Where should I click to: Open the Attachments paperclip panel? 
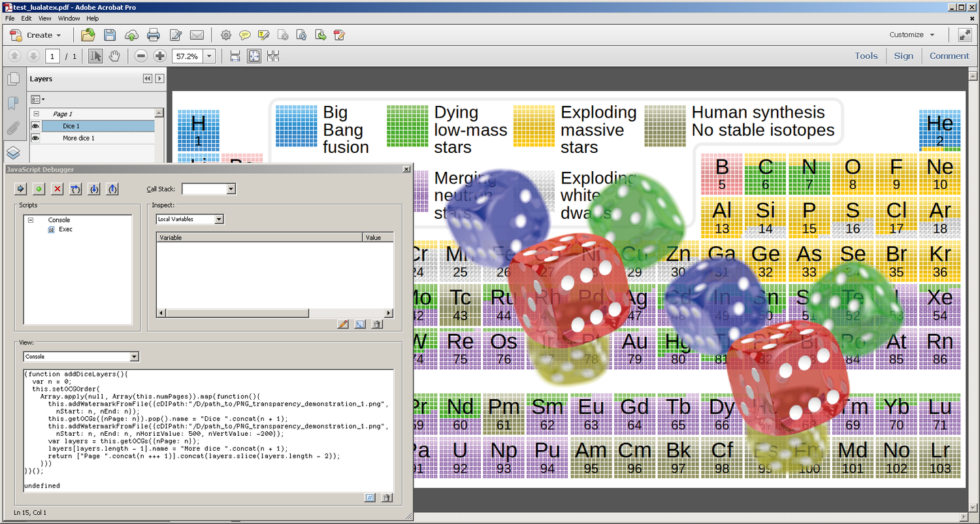point(13,128)
